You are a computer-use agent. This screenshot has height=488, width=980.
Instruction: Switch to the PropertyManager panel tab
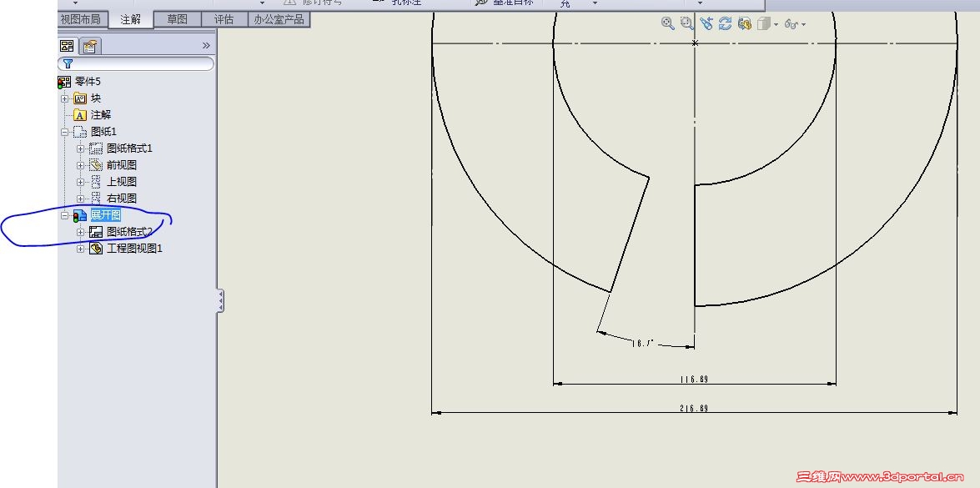click(x=90, y=46)
